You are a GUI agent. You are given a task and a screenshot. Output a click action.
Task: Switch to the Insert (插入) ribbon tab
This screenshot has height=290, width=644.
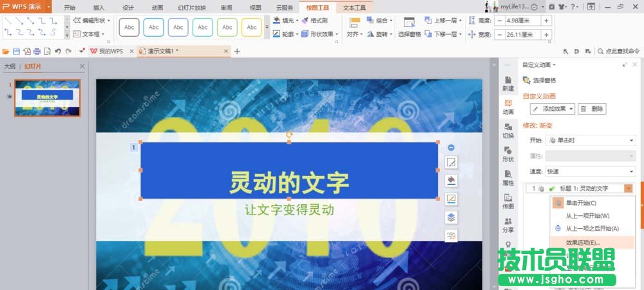tap(99, 8)
